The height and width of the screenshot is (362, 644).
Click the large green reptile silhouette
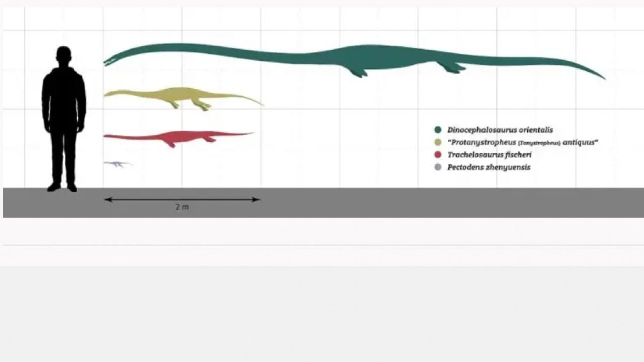tap(354, 60)
